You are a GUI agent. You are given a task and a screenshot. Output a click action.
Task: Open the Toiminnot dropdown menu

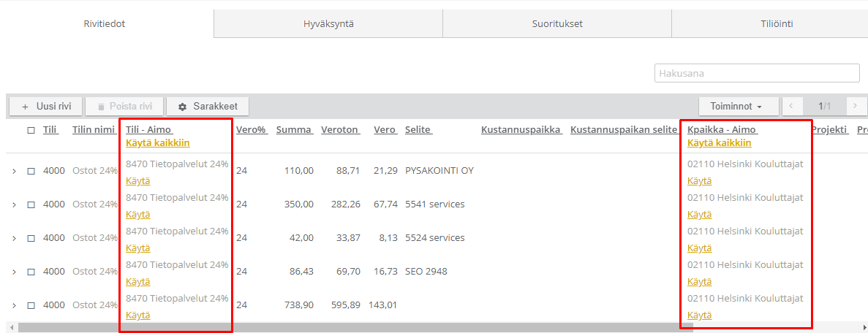736,107
